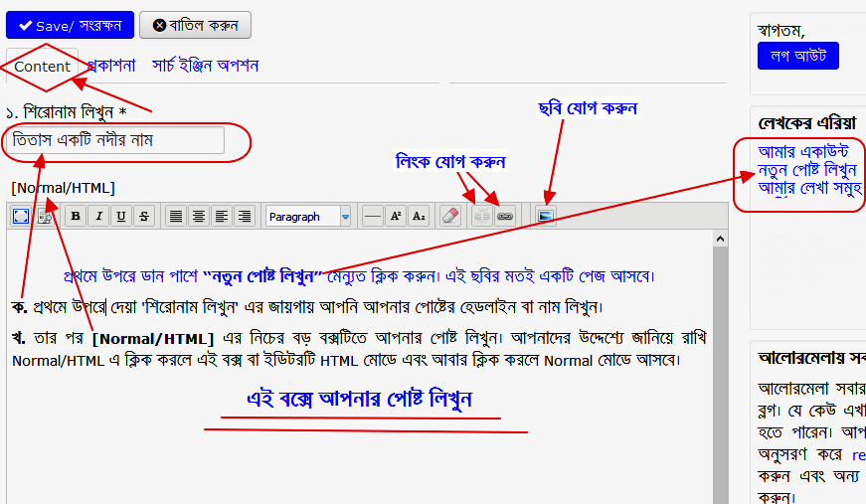Click the Bold formatting button
The width and height of the screenshot is (866, 504).
(76, 216)
